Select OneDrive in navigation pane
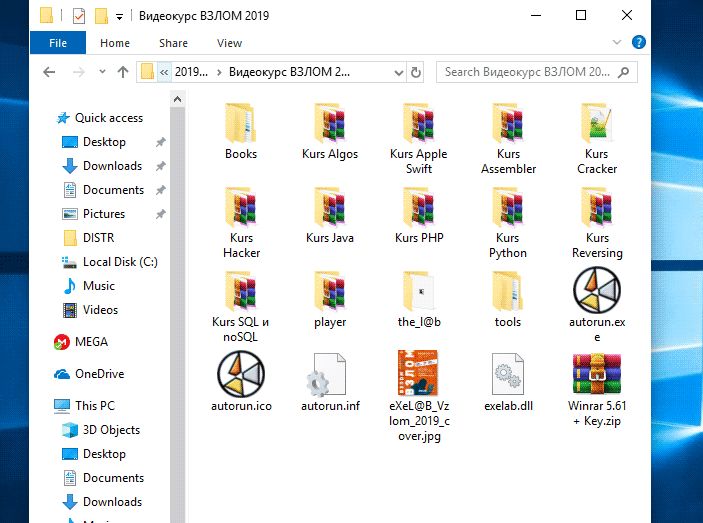The width and height of the screenshot is (703, 523). (99, 374)
